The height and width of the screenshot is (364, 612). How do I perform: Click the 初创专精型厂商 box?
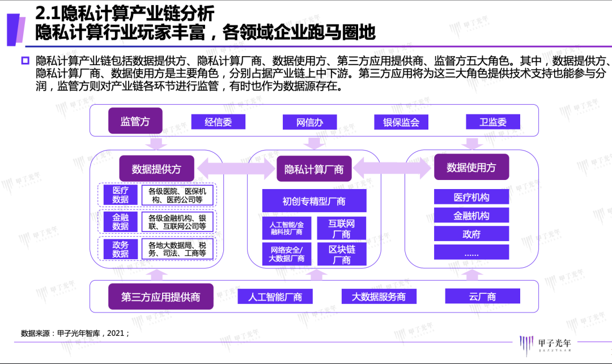point(314,201)
